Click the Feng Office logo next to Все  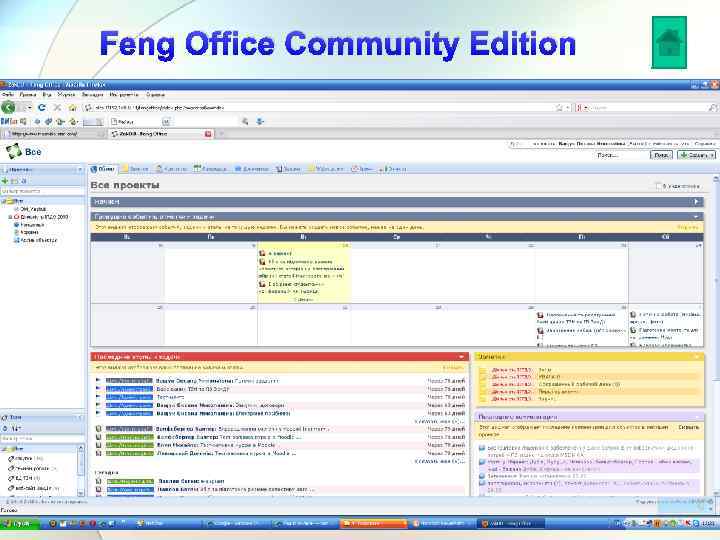tap(13, 151)
